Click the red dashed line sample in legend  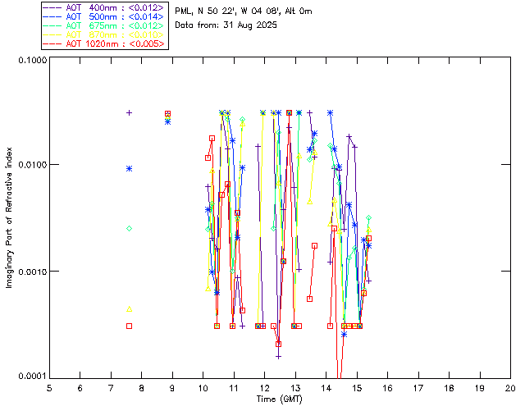pos(52,43)
